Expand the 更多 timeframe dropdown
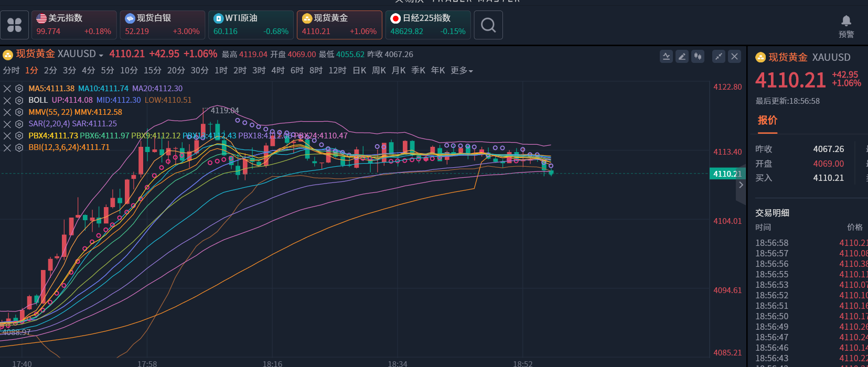This screenshot has height=367, width=868. coord(462,71)
